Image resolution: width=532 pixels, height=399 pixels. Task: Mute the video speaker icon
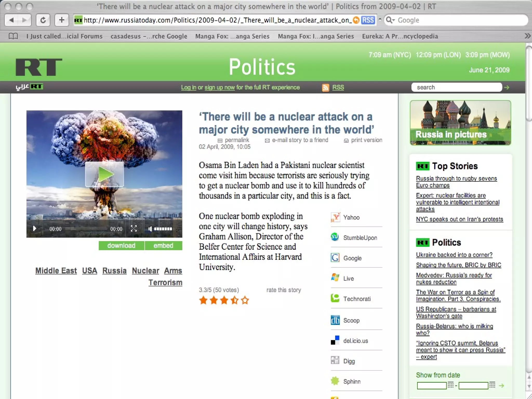tap(150, 229)
